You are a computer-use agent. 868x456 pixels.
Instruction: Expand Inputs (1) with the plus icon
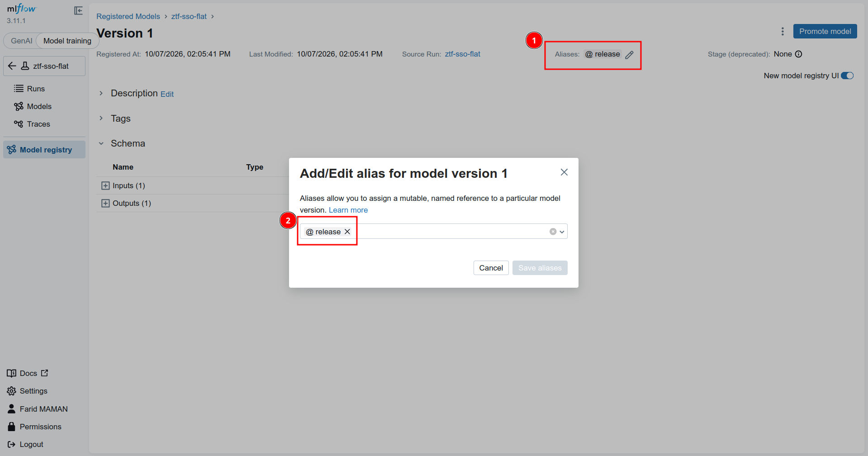105,185
